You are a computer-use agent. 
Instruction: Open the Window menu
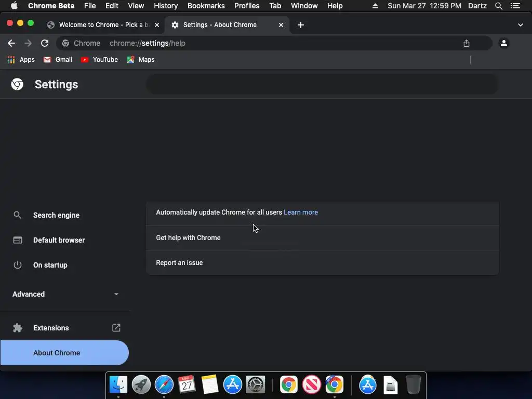coord(304,6)
